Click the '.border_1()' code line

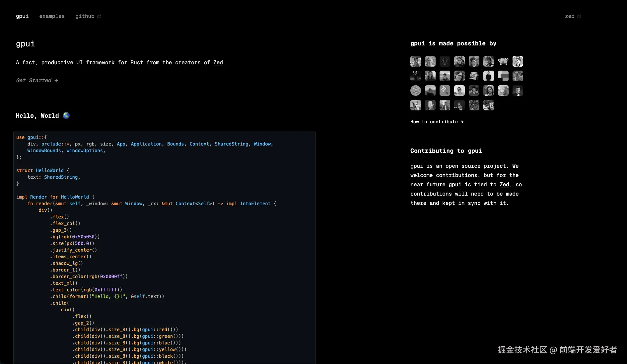(x=65, y=270)
